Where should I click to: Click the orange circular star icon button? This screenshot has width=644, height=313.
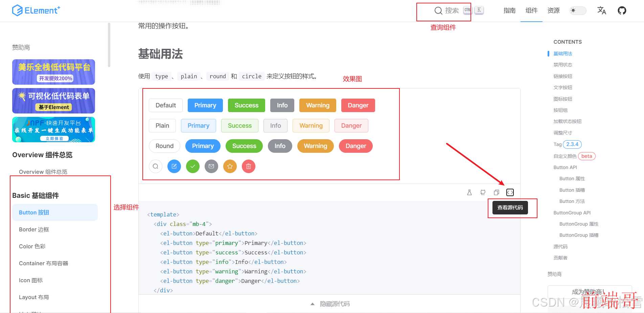tap(230, 166)
